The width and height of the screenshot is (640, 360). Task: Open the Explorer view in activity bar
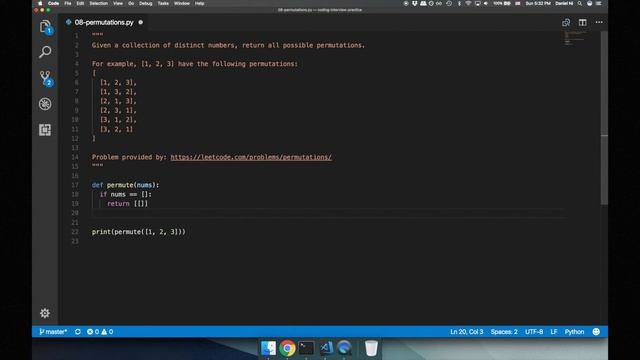(45, 27)
